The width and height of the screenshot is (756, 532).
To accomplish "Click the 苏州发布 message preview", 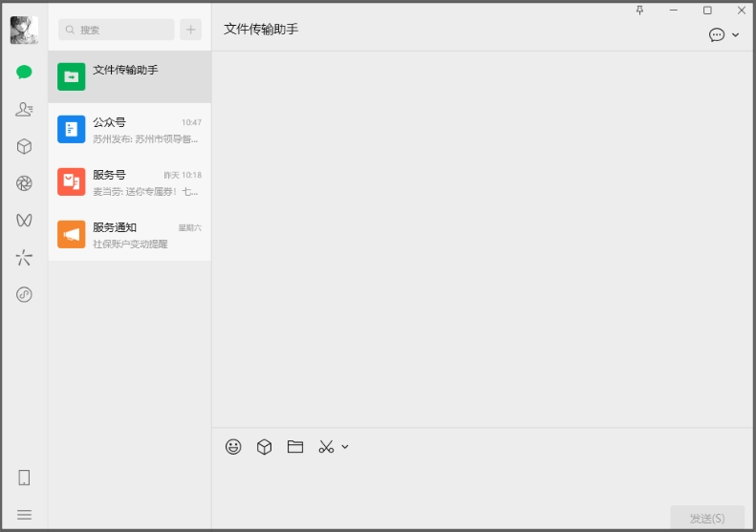I will [x=145, y=138].
